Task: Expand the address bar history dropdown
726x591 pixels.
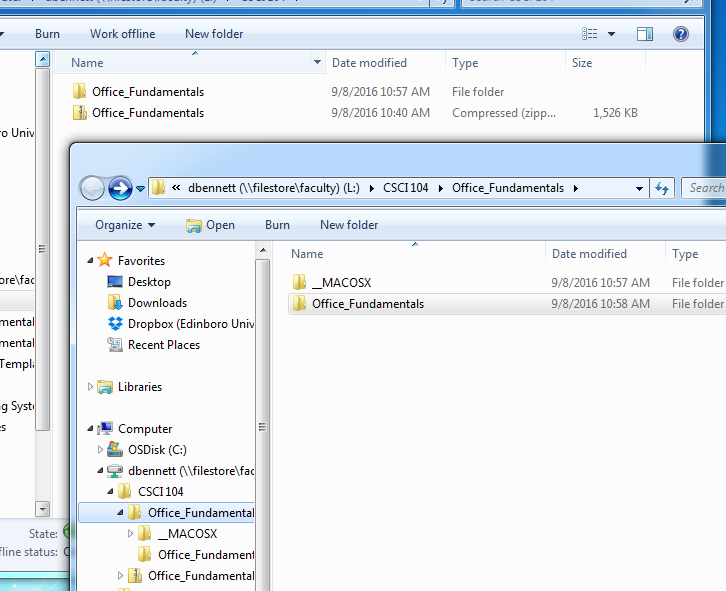Action: pos(640,188)
